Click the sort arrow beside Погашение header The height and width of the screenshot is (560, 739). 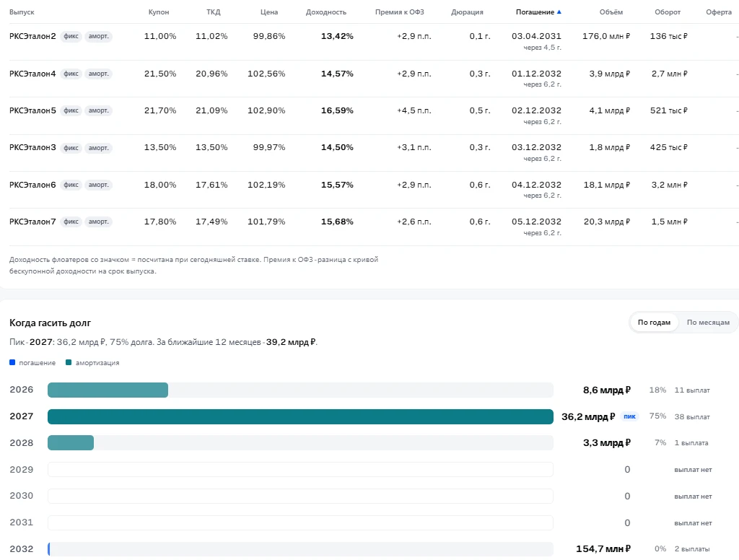point(559,12)
